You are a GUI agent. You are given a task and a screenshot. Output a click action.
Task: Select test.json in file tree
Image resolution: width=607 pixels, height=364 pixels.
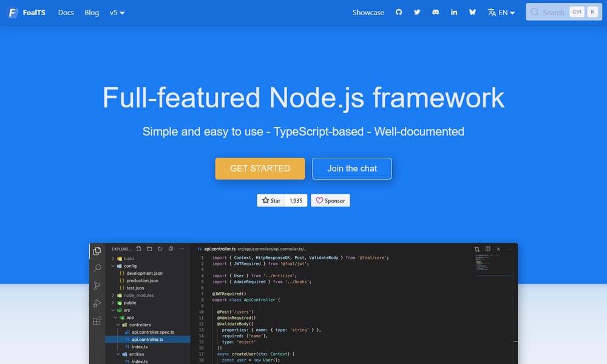coord(135,288)
